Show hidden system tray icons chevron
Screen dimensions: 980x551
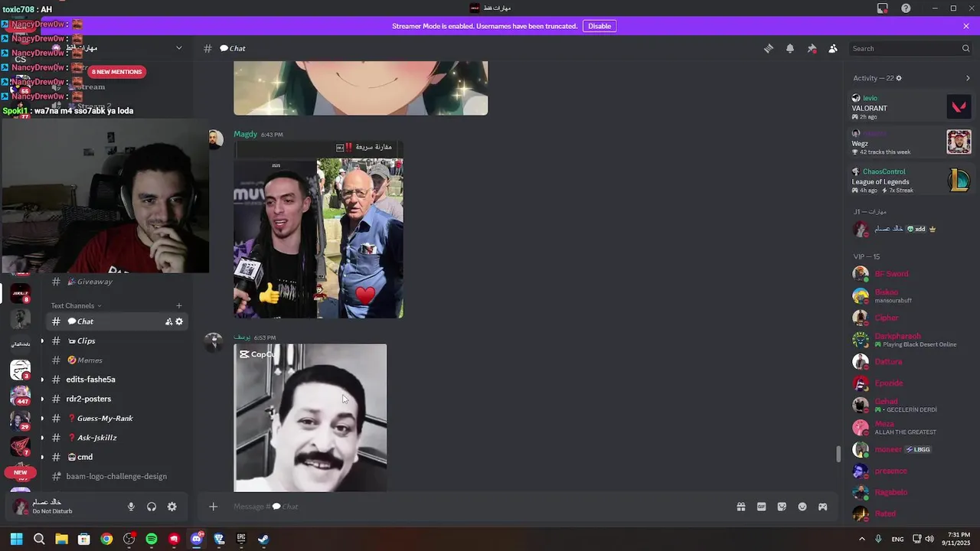tap(862, 539)
